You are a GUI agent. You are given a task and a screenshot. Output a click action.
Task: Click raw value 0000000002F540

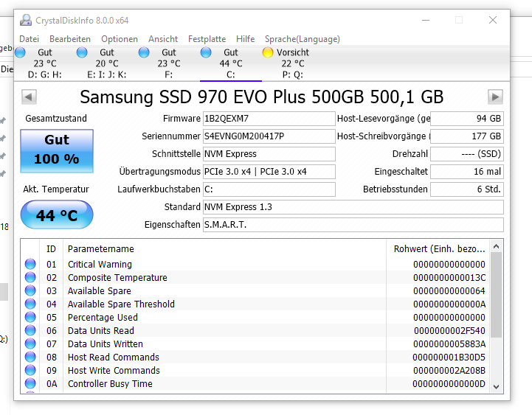pyautogui.click(x=449, y=330)
